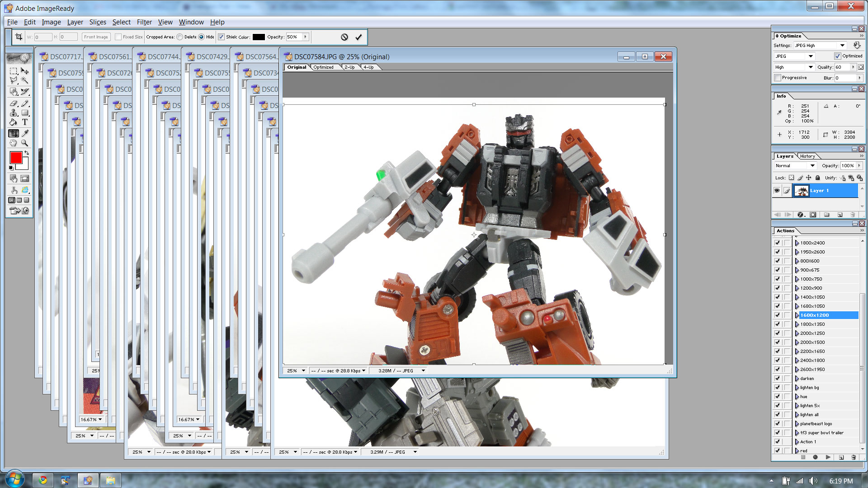Open the Filter menu
The image size is (868, 488).
tap(144, 22)
